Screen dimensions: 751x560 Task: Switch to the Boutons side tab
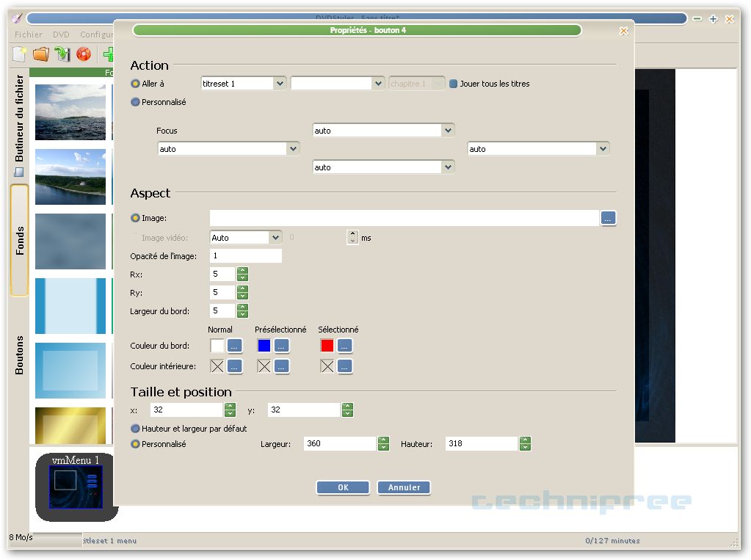pos(20,355)
